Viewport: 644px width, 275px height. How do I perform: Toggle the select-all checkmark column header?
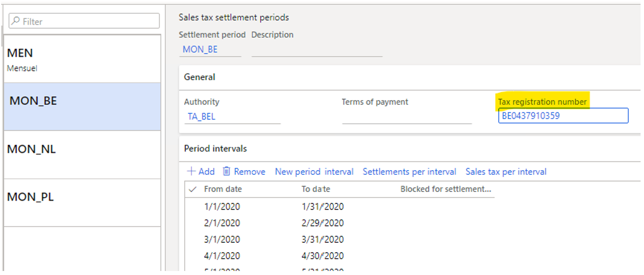pos(192,189)
